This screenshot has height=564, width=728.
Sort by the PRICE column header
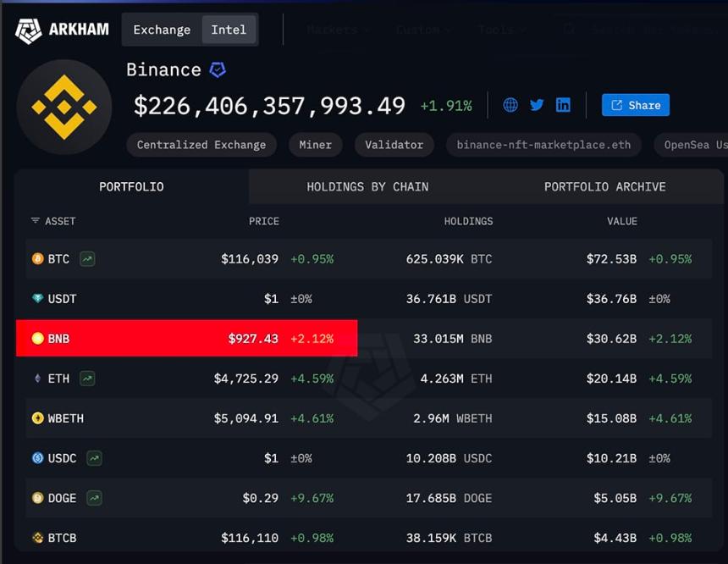264,221
